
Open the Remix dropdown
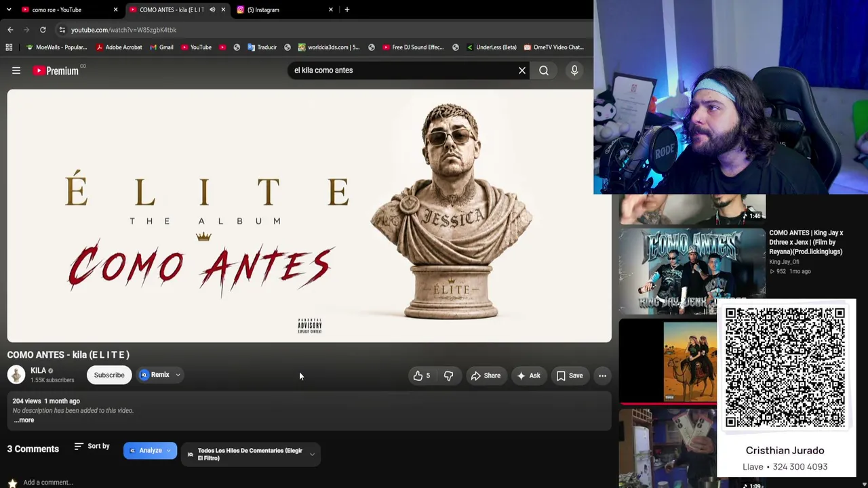click(160, 375)
